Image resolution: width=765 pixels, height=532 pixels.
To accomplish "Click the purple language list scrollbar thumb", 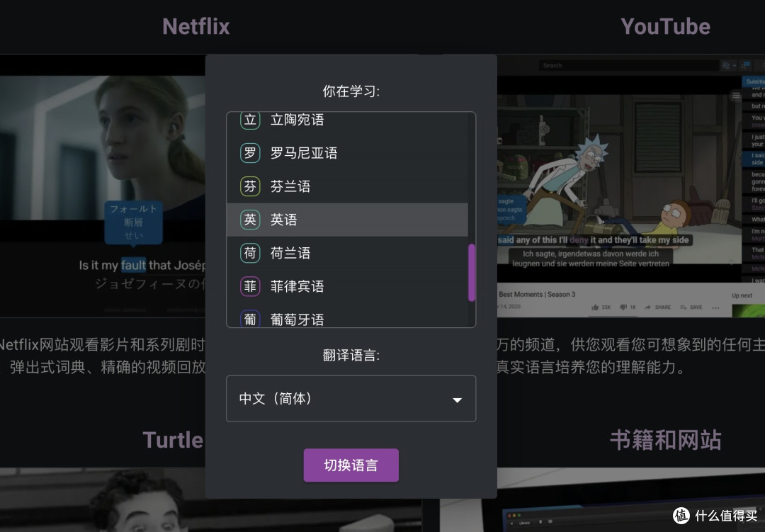I will coord(471,272).
